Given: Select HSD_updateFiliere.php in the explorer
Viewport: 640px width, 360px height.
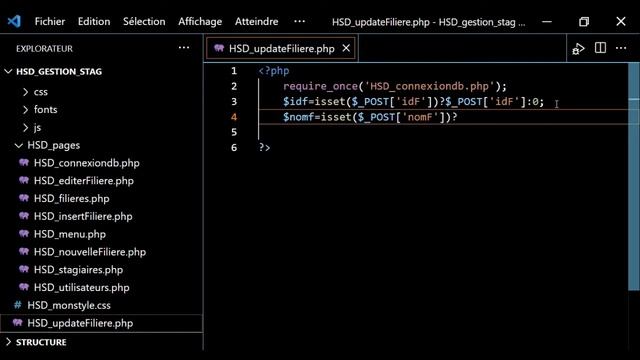Looking at the screenshot, I should coord(101,323).
